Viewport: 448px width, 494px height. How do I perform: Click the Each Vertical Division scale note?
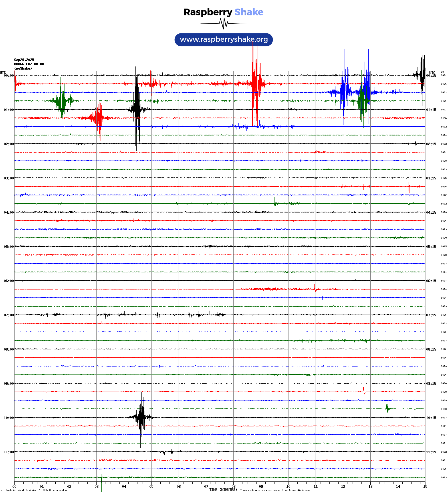pyautogui.click(x=36, y=490)
